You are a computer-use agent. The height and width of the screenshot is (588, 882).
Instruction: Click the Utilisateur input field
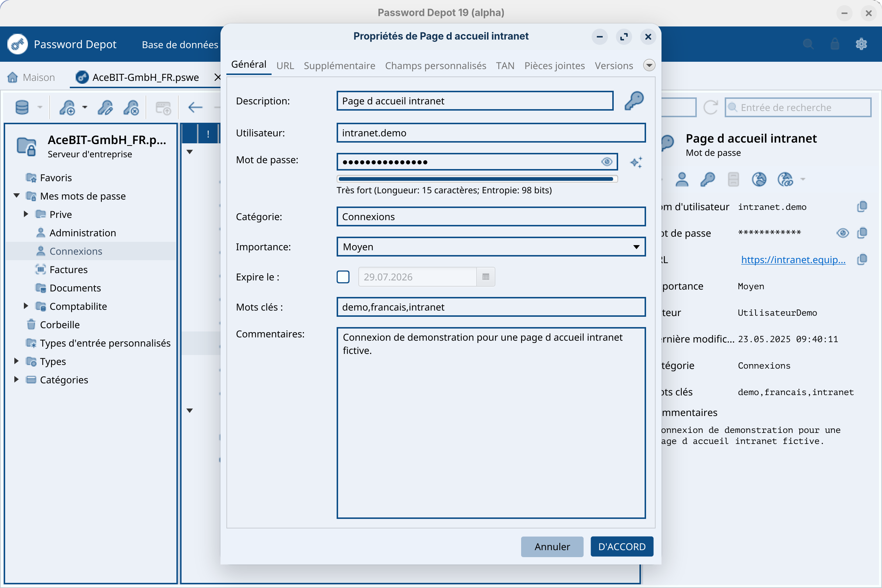[x=491, y=133]
